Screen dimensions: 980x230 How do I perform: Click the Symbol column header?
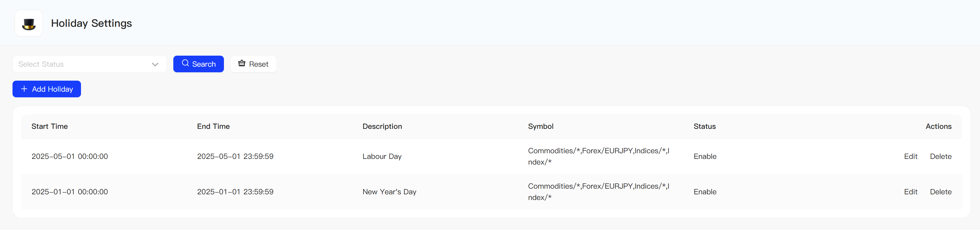coord(540,126)
